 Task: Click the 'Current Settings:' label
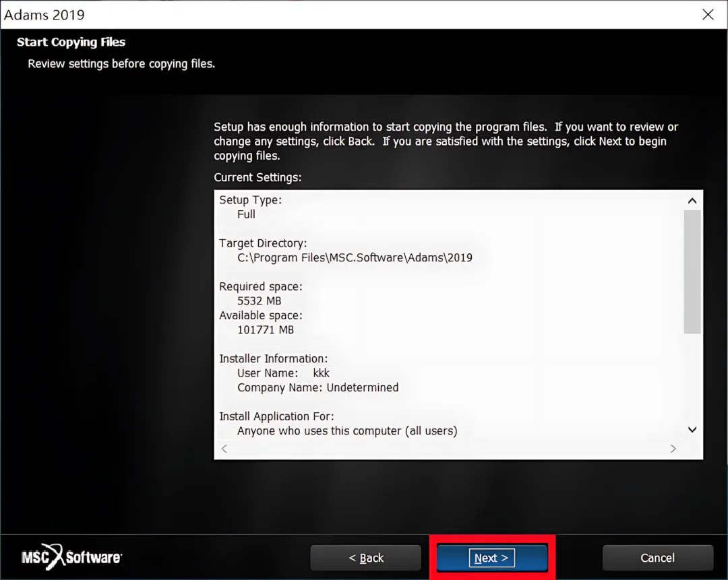pos(257,177)
